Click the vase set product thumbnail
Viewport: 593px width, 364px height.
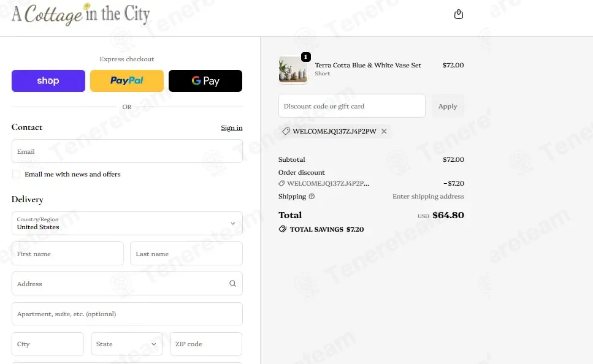pos(293,69)
